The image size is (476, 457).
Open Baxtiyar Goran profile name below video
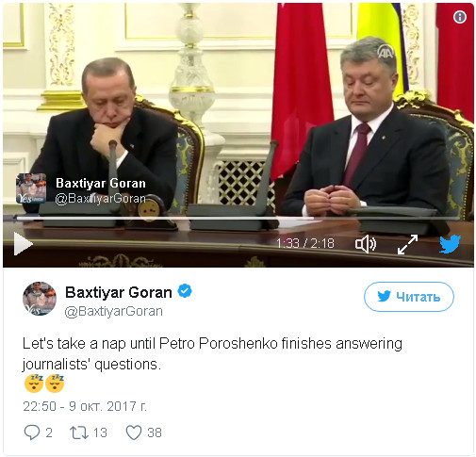pyautogui.click(x=119, y=292)
